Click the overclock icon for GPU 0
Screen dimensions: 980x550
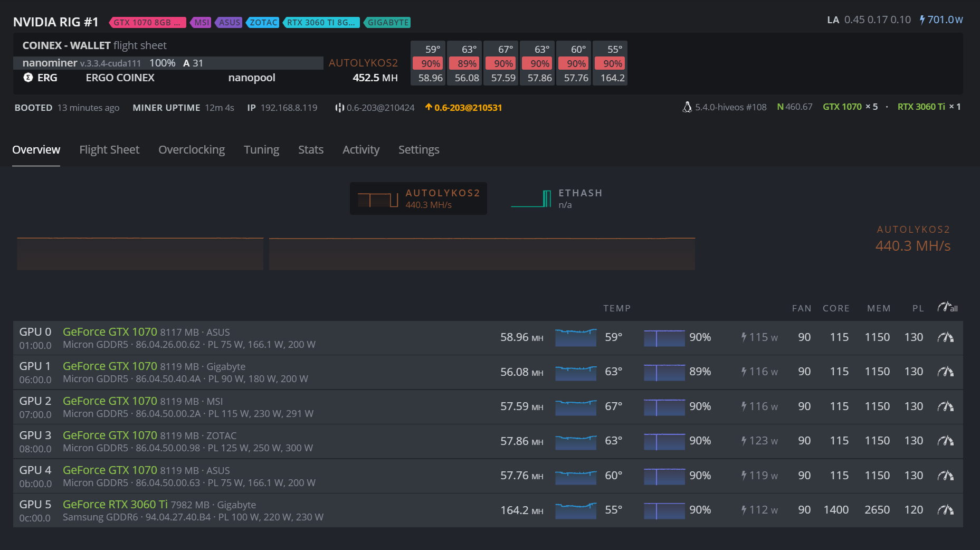click(945, 337)
